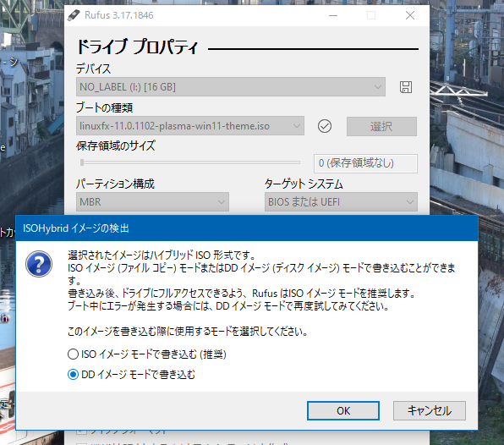This screenshot has width=504, height=445.
Task: Click the ISOHybrid イメージの検出 title bar
Action: coord(247,228)
